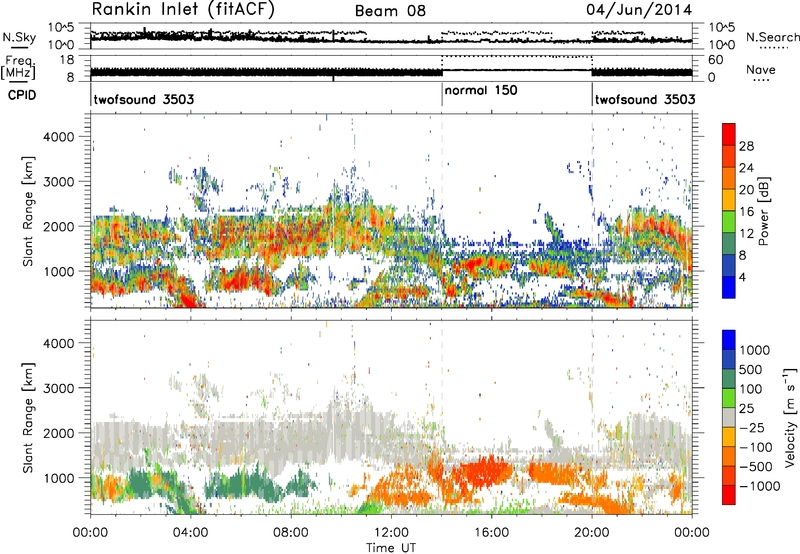Click the "Power [dB]" colorbar title
Screen dimensions: 800x554
(763, 211)
